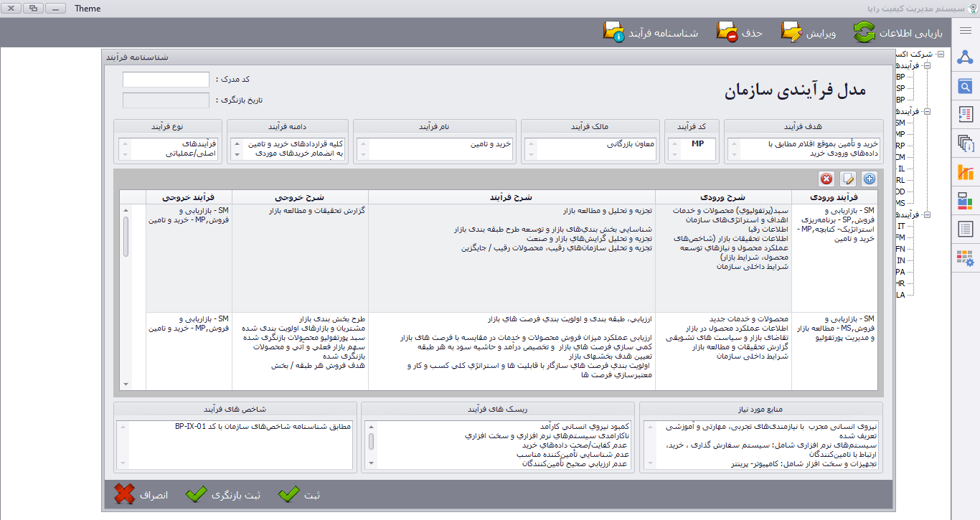
Task: Click the grid's vertical scrollbar down arrow
Action: (126, 384)
